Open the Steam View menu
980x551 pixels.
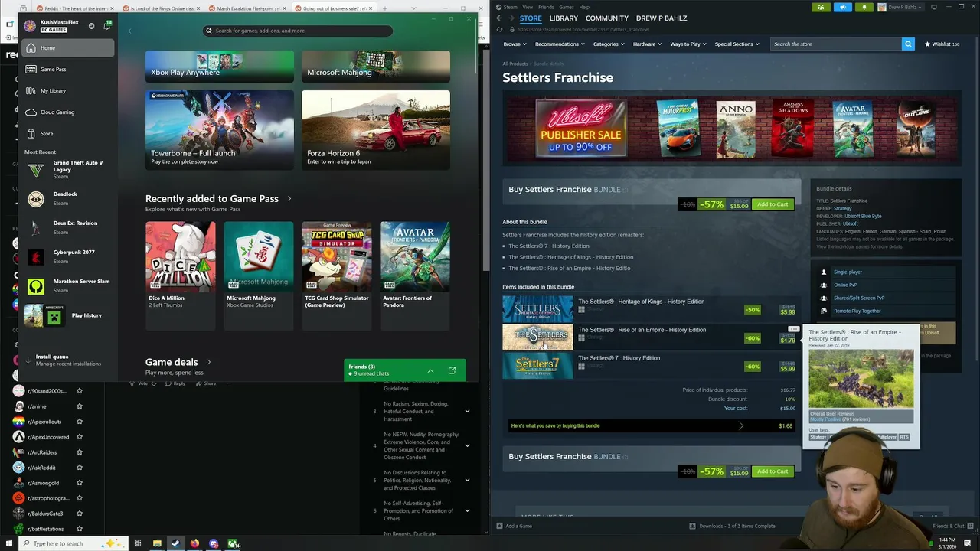[x=528, y=7]
